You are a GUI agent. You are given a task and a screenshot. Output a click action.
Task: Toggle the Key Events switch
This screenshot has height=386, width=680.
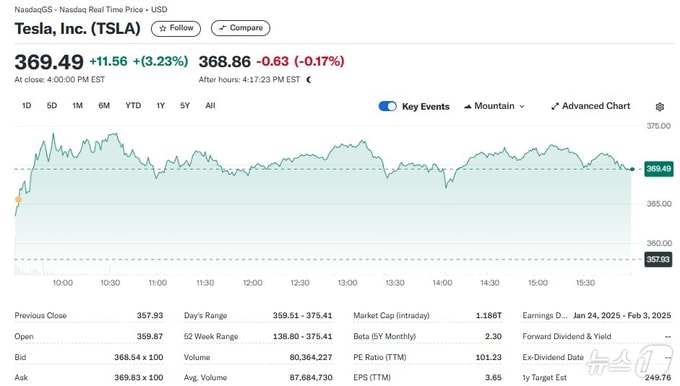pos(387,106)
